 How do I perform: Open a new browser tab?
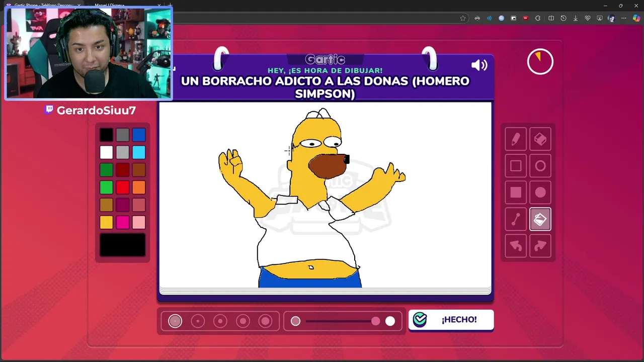click(170, 6)
